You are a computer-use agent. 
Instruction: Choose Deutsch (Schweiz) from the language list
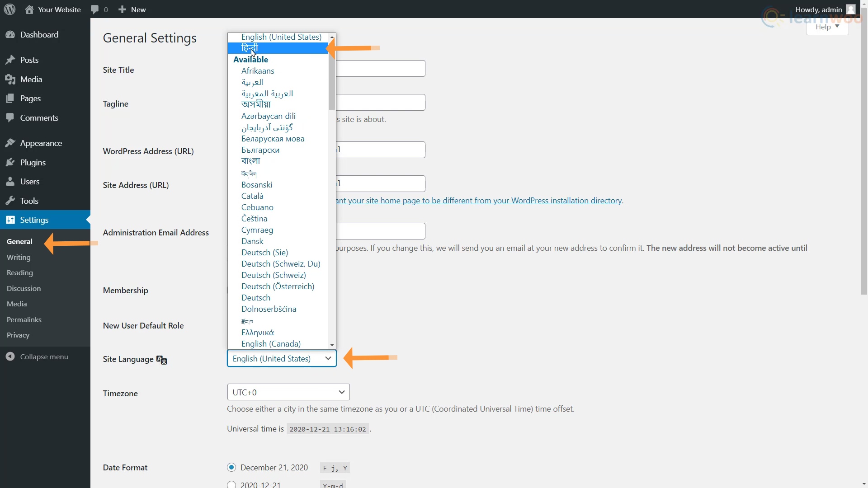(273, 275)
